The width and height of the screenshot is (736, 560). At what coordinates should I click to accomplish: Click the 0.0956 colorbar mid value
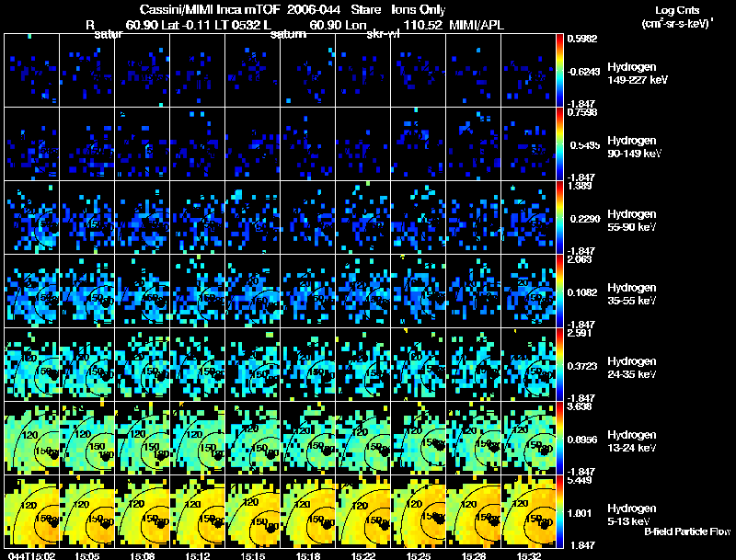pyautogui.click(x=582, y=440)
